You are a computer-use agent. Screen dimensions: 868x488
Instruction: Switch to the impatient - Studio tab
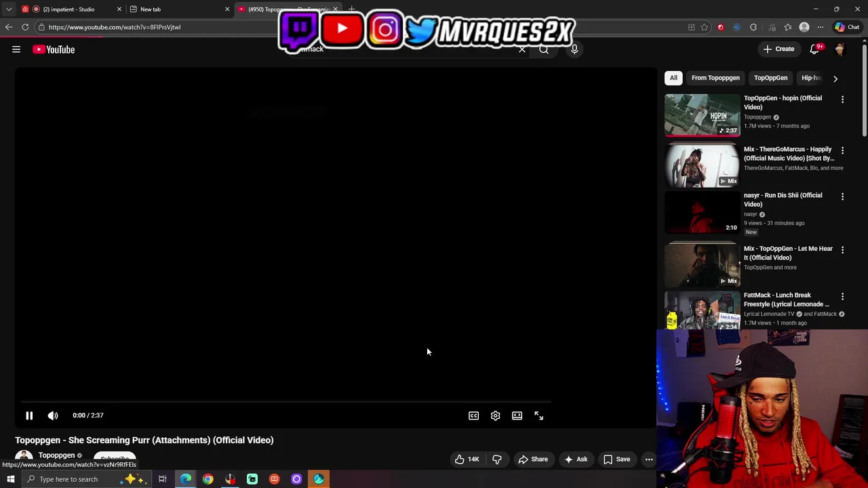tap(71, 9)
